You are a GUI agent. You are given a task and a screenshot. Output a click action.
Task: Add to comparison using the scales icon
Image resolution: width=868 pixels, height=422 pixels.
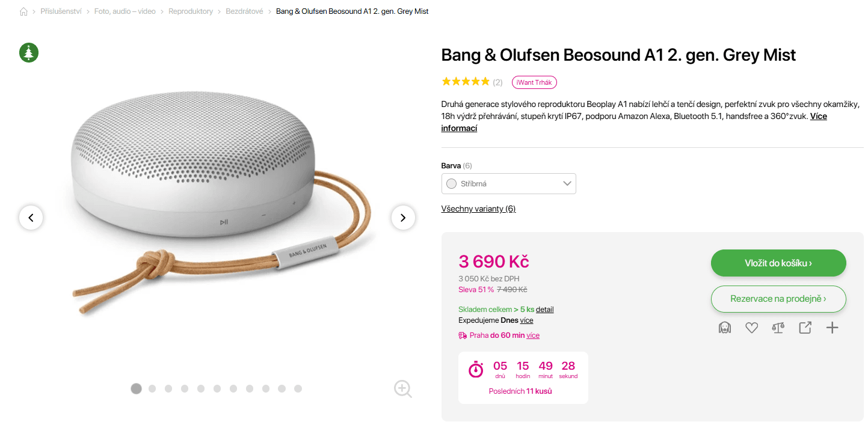[778, 328]
